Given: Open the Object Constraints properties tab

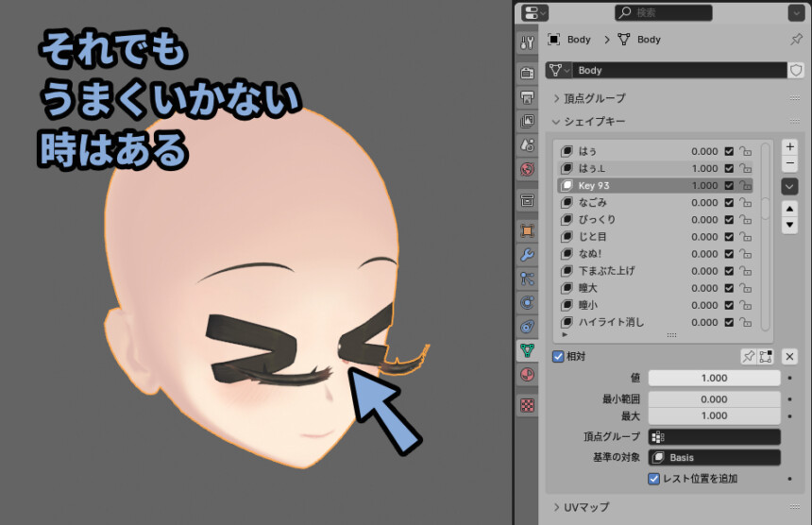Looking at the screenshot, I should pyautogui.click(x=527, y=327).
